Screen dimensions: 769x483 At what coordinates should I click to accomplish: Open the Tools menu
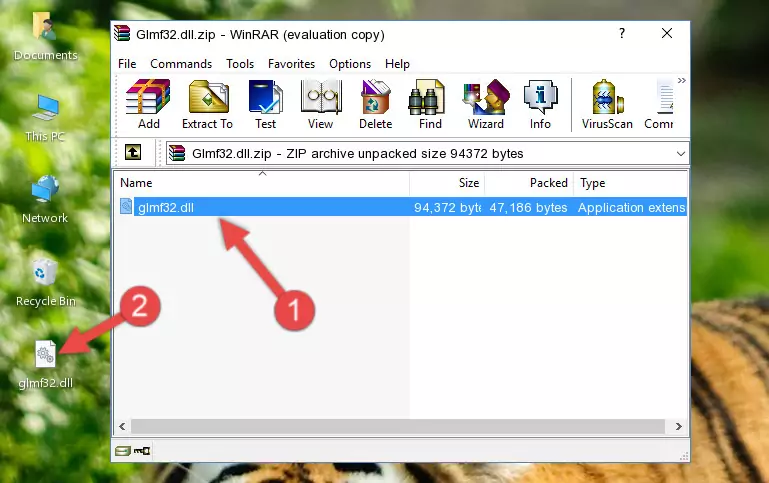tap(240, 64)
